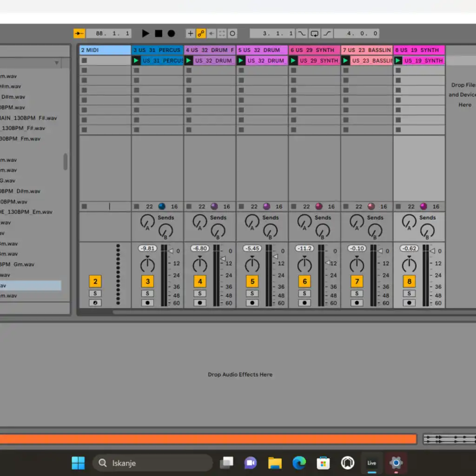Toggle the Punch-Out switch
Image resolution: width=476 pixels, height=476 pixels.
tap(327, 33)
